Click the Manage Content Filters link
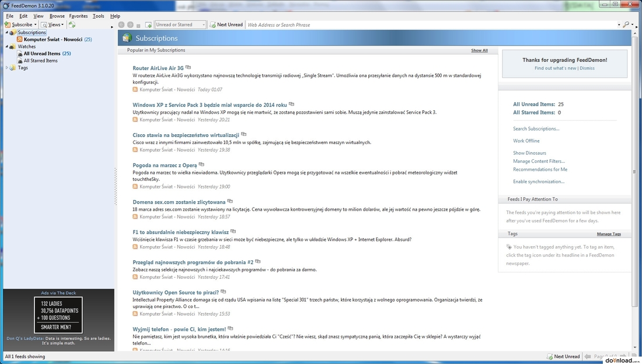The width and height of the screenshot is (642, 364). (539, 162)
